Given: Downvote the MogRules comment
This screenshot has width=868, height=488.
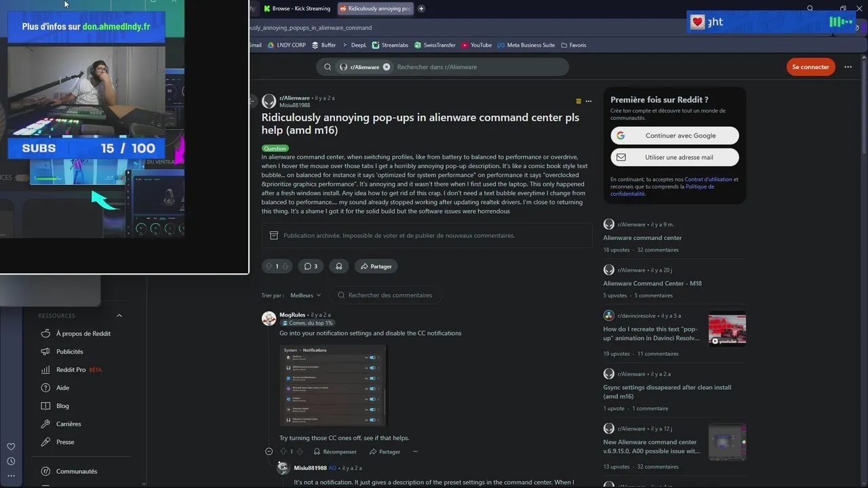Looking at the screenshot, I should point(300,452).
